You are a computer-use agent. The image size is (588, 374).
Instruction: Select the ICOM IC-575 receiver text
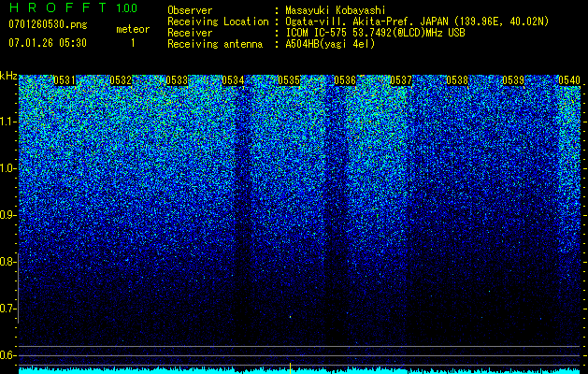[x=375, y=33]
